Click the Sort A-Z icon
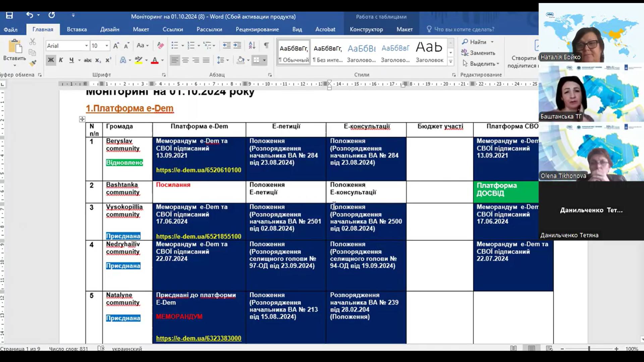This screenshot has height=362, width=644. (x=252, y=46)
